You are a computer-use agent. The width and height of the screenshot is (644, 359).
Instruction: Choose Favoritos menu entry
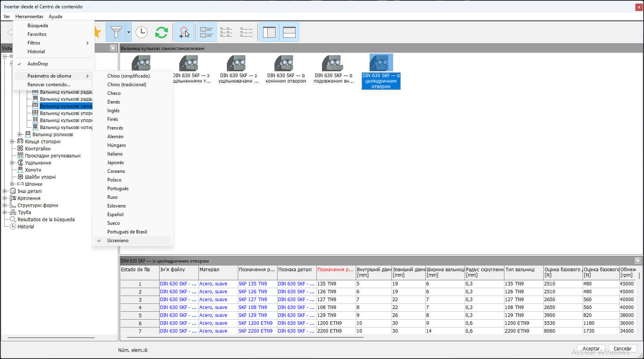pos(53,34)
